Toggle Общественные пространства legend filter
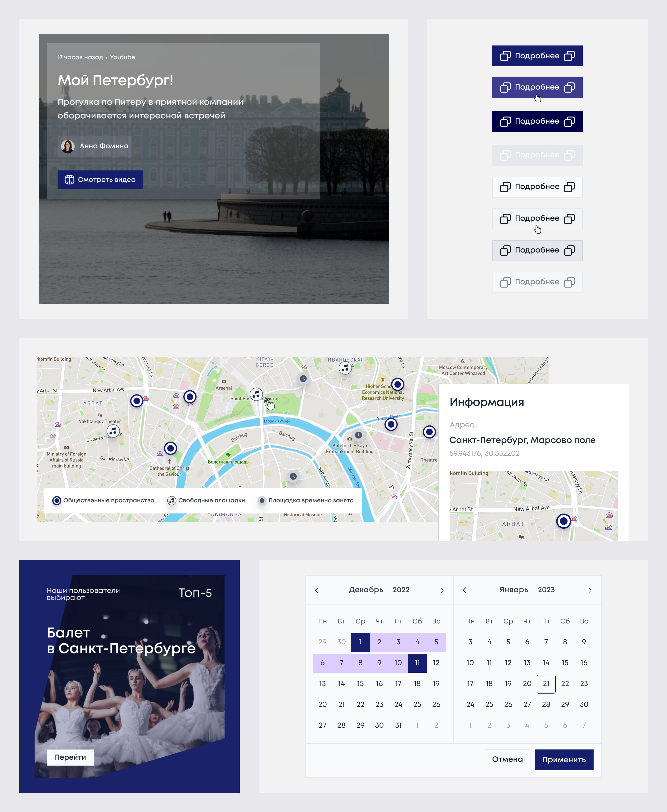Viewport: 667px width, 812px height. pos(103,500)
